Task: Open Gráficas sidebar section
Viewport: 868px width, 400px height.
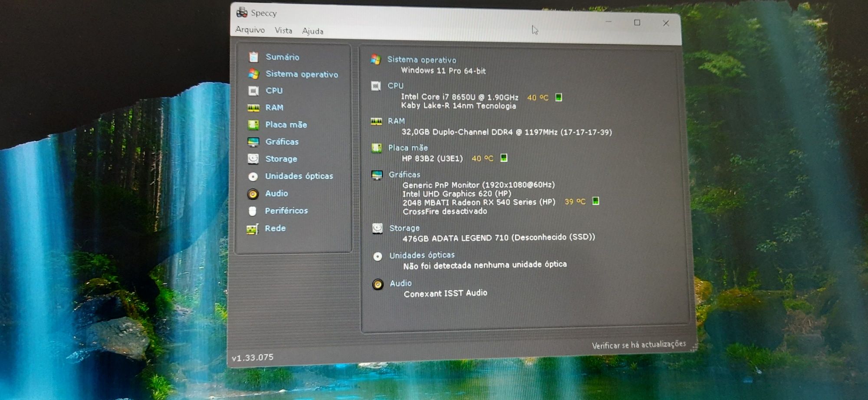Action: (x=282, y=141)
